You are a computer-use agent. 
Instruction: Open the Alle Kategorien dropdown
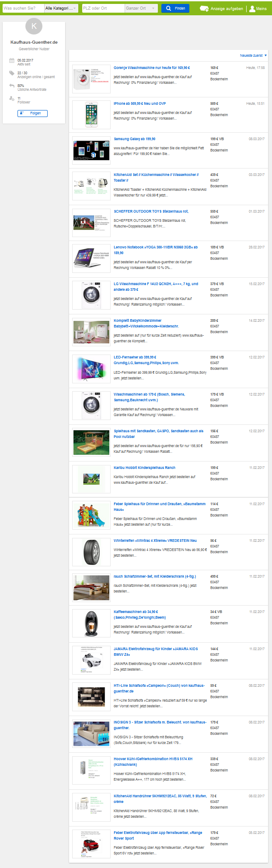[61, 8]
